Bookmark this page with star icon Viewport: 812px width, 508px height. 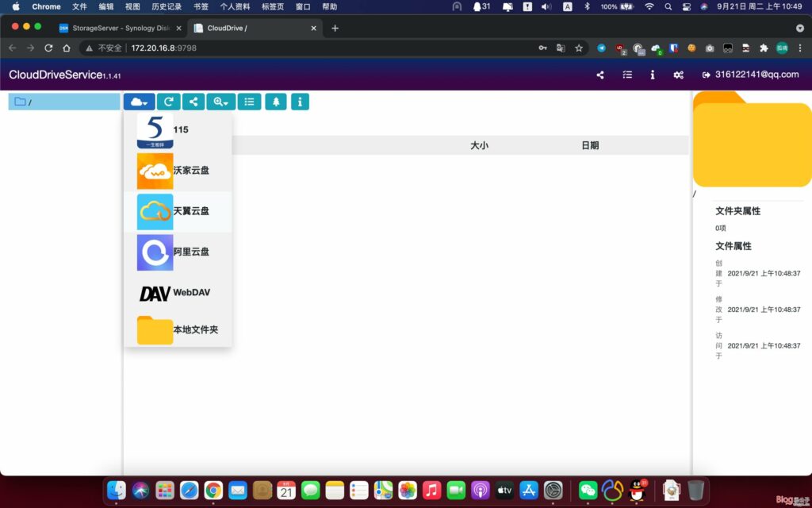click(579, 48)
